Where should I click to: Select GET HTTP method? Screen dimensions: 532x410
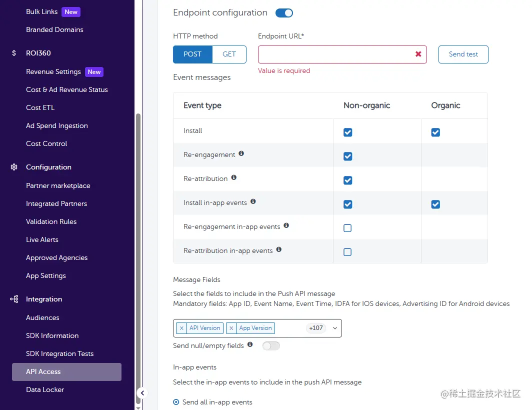tap(229, 54)
